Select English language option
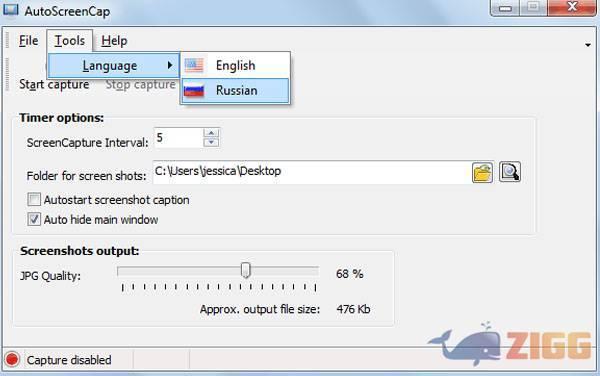Screen dimensions: 600x376 tap(235, 65)
